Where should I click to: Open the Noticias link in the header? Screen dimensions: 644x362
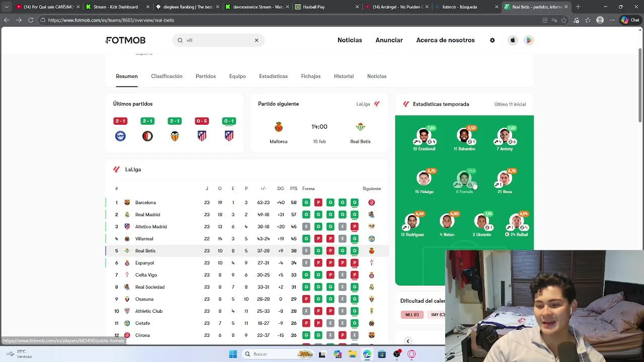point(350,40)
